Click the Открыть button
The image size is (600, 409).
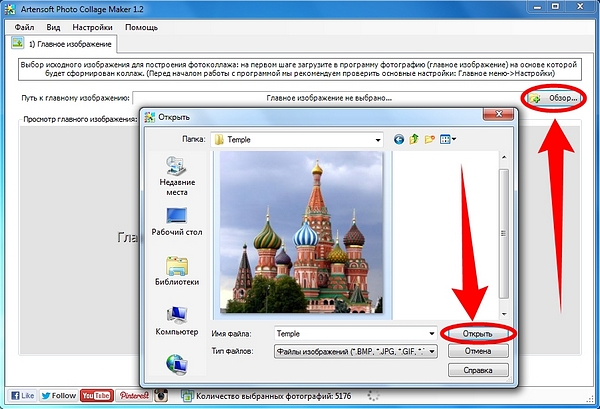478,334
